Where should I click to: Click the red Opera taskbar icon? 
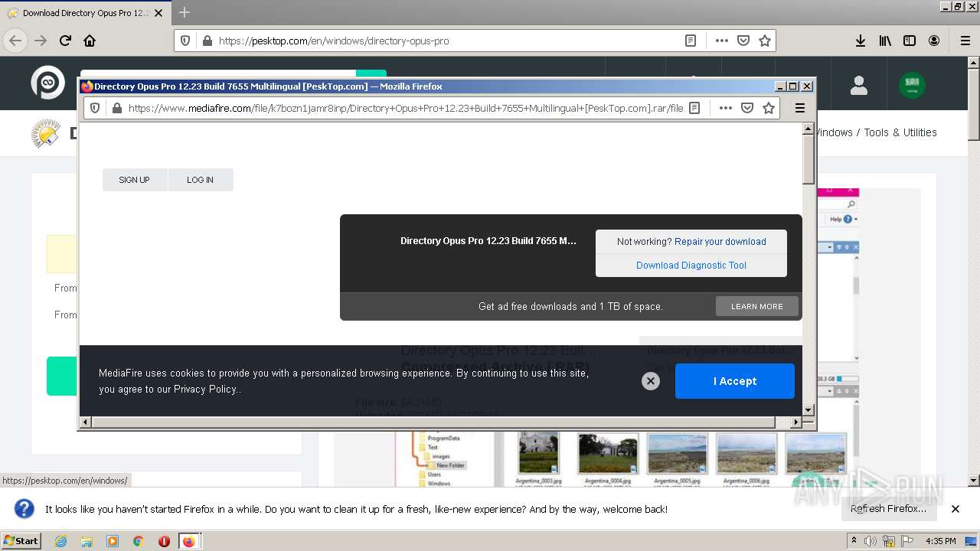[164, 541]
